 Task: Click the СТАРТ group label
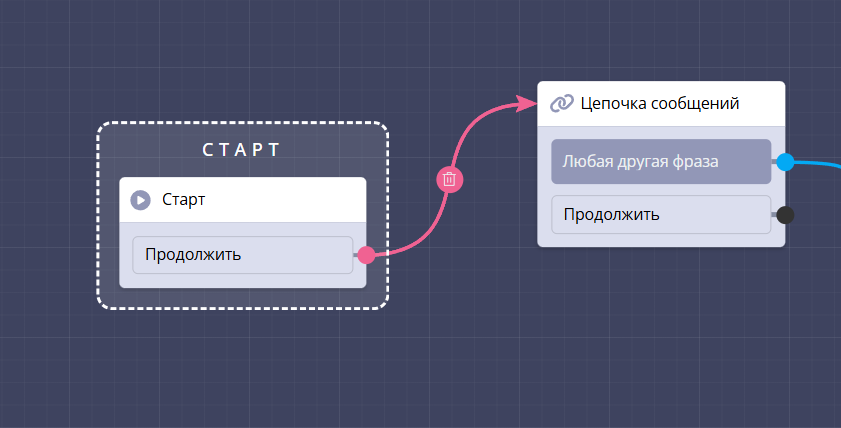tap(242, 150)
